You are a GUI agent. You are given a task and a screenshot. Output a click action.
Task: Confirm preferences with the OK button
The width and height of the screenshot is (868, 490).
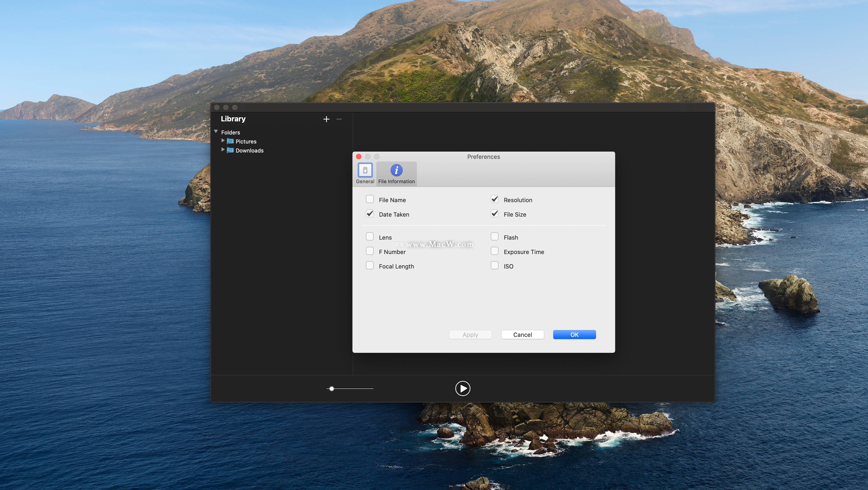[574, 335]
